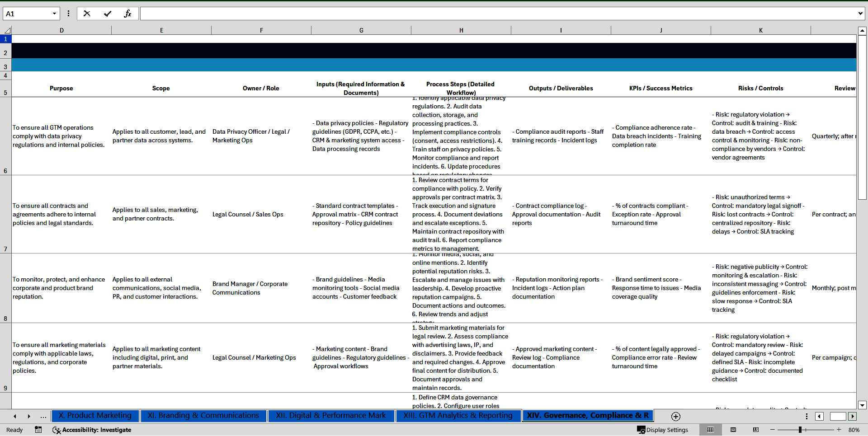
Task: Confirm entry with the checkmark icon
Action: [108, 14]
